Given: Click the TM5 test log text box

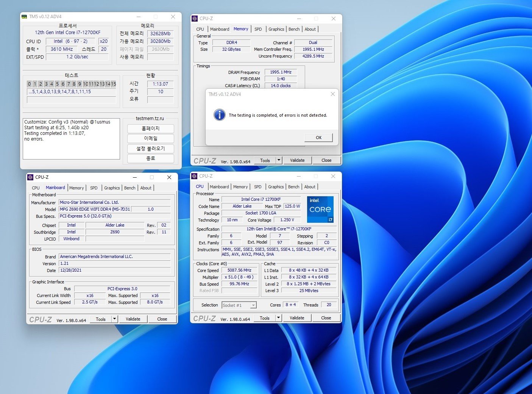Looking at the screenshot, I should [72, 139].
